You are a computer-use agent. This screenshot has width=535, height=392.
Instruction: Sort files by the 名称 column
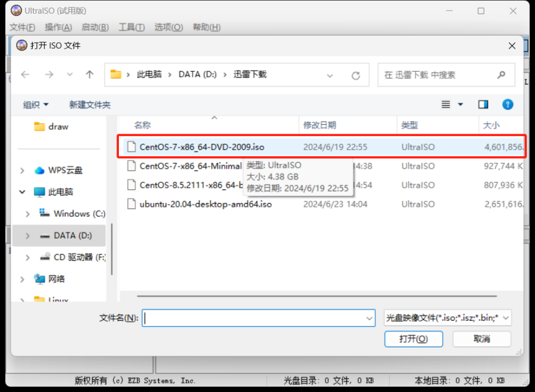coord(143,125)
